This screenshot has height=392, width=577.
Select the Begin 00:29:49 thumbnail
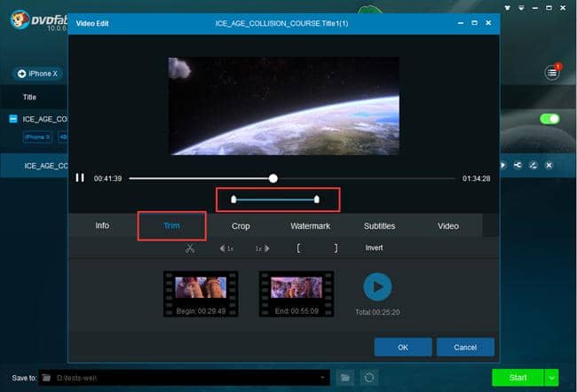click(201, 294)
